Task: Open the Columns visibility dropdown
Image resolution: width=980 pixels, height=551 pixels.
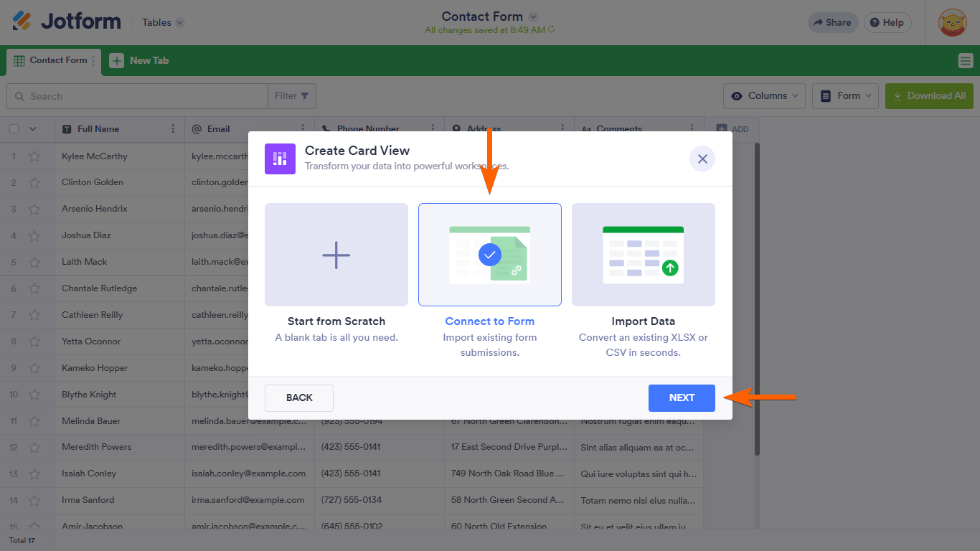Action: pos(764,96)
